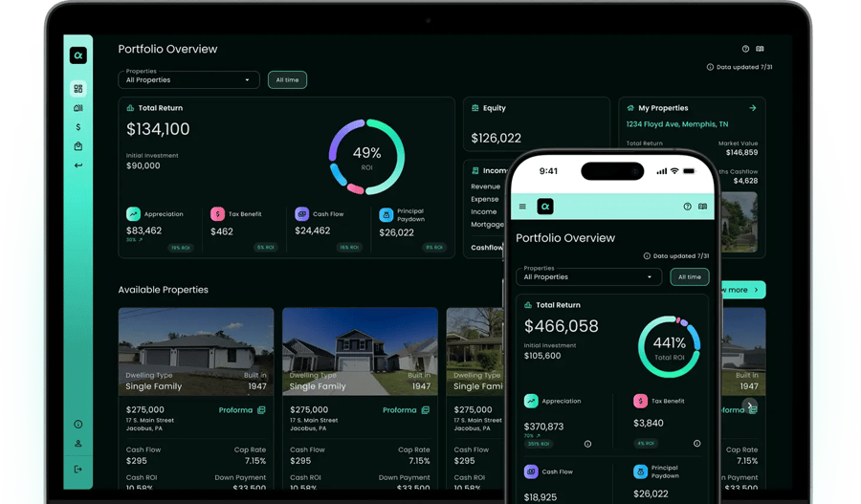
Task: Open the 1234 Floyd Ave, Memphis property link
Action: 676,124
